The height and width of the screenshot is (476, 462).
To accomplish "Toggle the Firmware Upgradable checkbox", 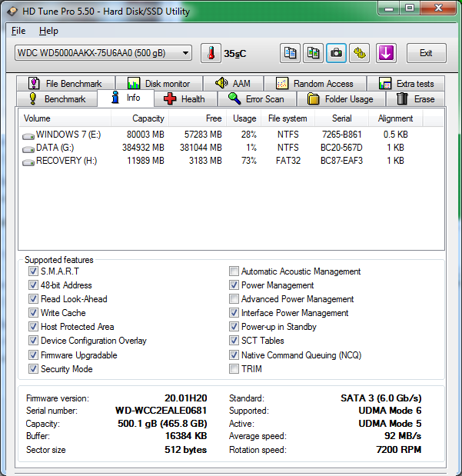I will point(33,355).
